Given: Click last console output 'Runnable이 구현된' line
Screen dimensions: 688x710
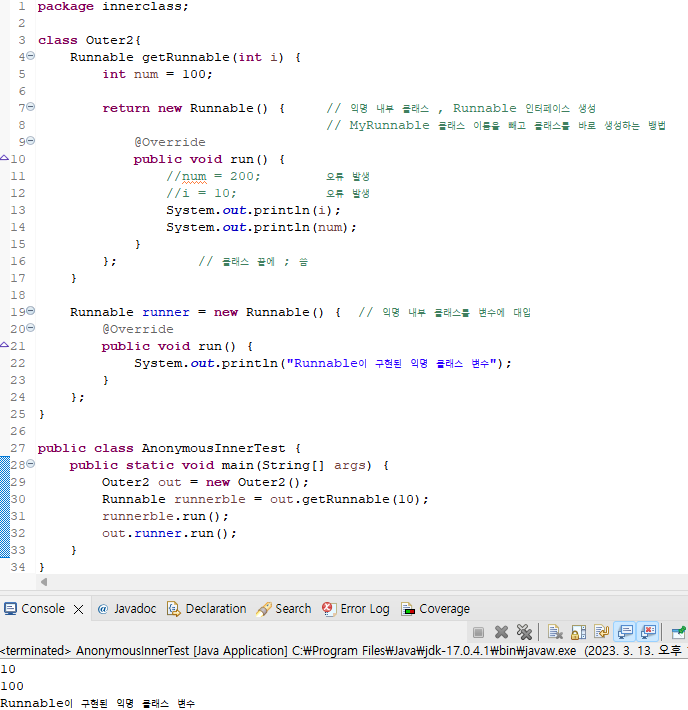Looking at the screenshot, I should (98, 703).
